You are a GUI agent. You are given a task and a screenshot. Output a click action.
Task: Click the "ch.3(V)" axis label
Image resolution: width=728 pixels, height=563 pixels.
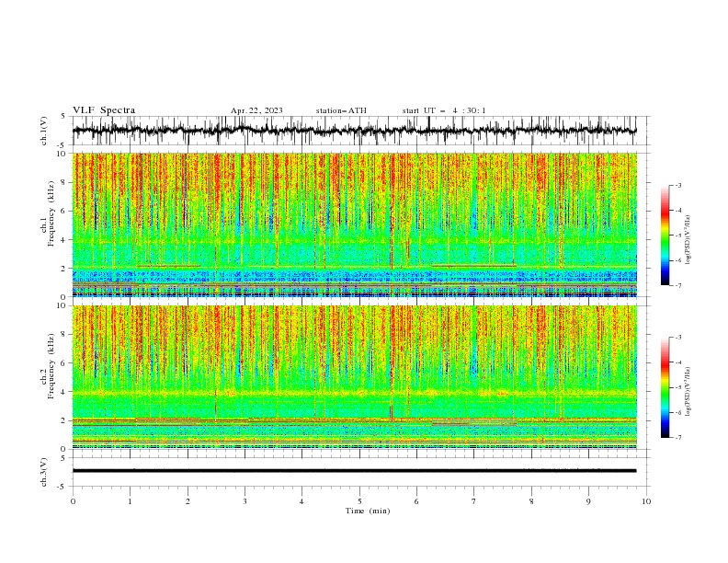[x=44, y=472]
